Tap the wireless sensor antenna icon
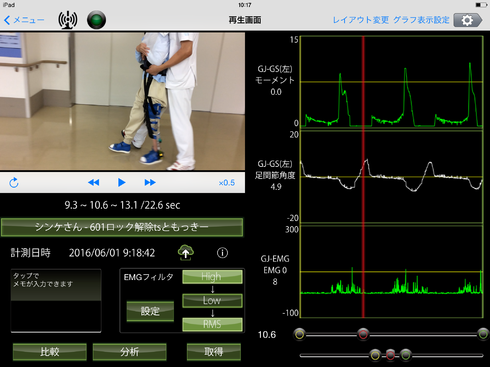 pos(68,20)
